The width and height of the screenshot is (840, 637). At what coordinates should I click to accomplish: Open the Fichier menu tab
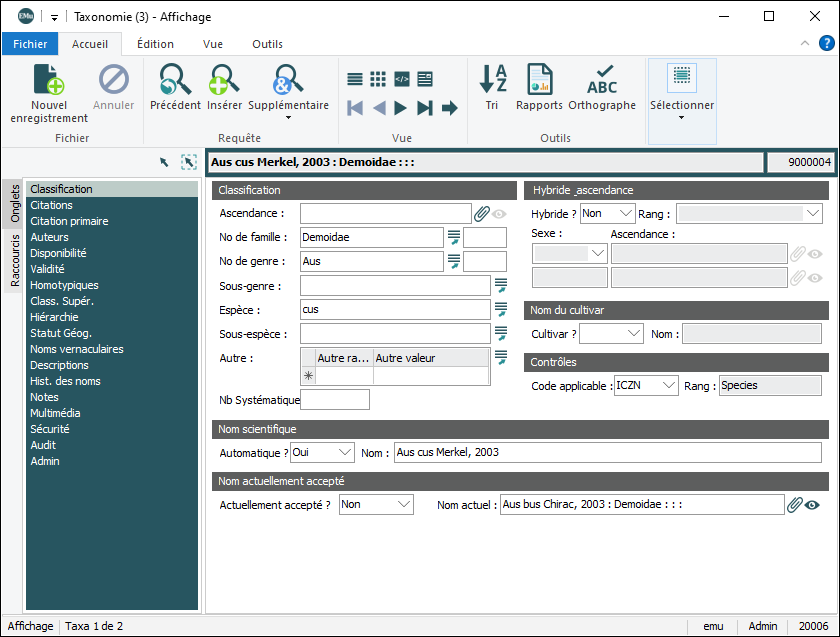click(30, 44)
